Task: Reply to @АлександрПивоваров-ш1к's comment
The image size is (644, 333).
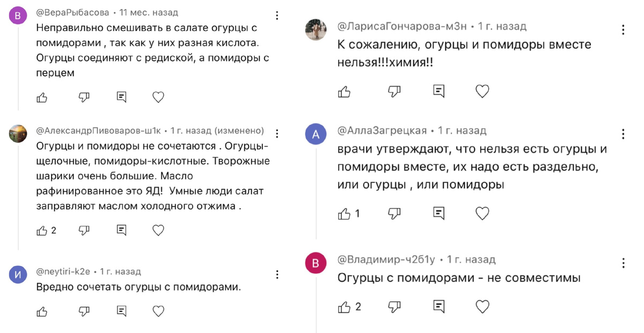Action: pyautogui.click(x=122, y=231)
